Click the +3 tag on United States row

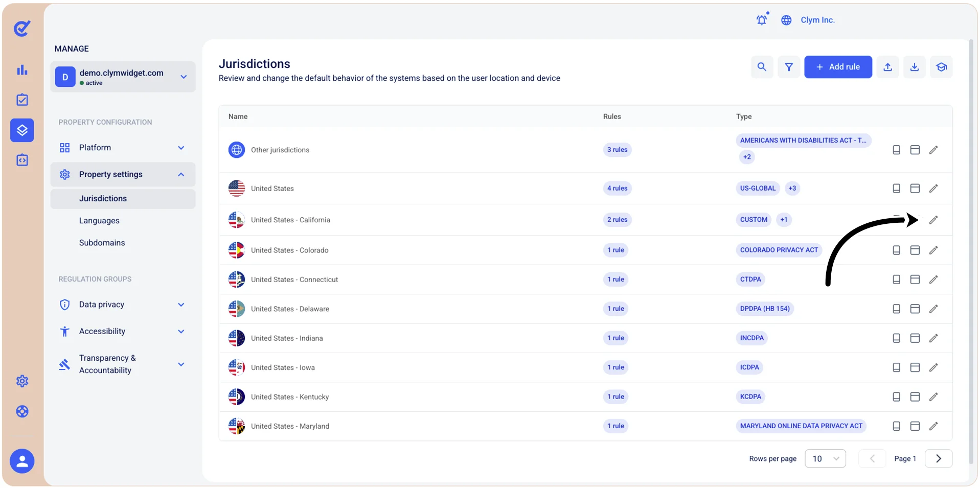pyautogui.click(x=792, y=189)
